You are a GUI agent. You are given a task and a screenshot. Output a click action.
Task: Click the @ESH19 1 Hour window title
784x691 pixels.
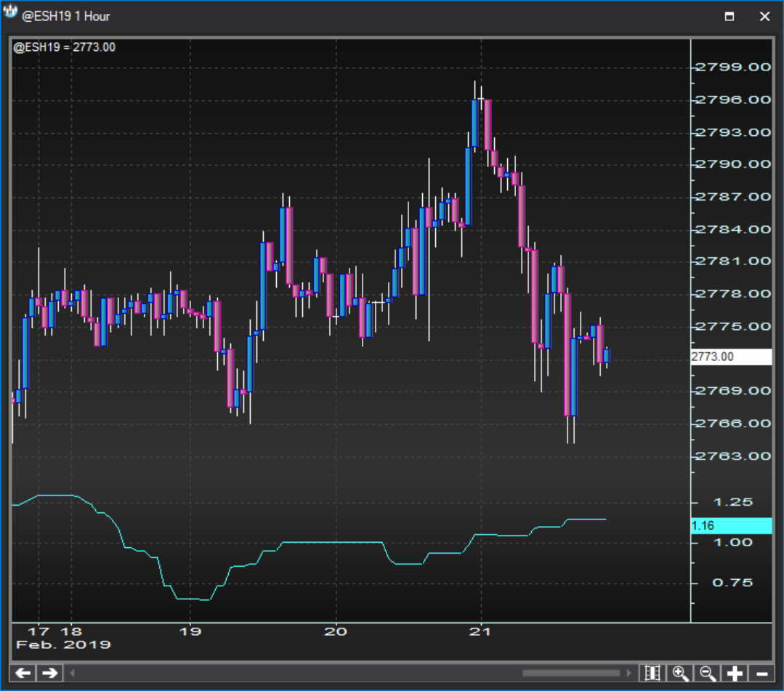(65, 17)
